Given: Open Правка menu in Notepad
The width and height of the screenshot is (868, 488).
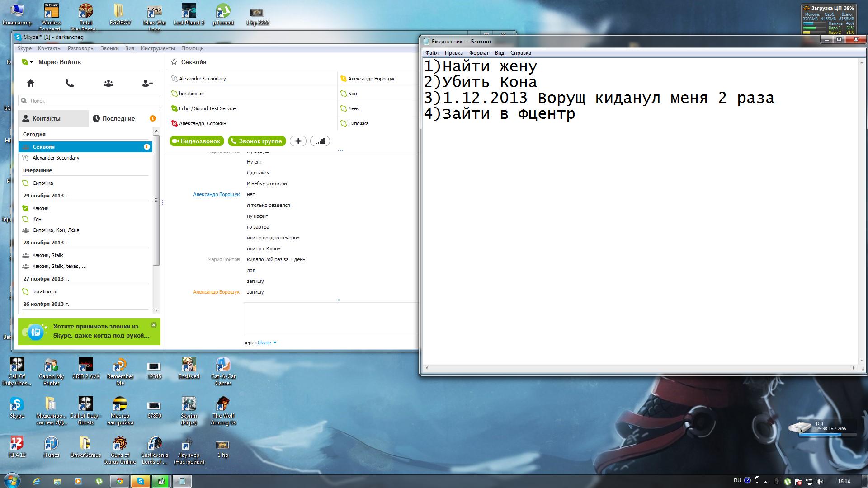Looking at the screenshot, I should click(453, 53).
